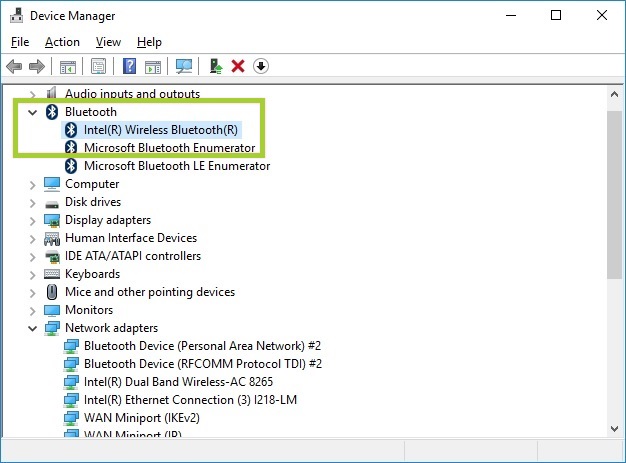Select Microsoft Bluetooth Enumerator

169,148
